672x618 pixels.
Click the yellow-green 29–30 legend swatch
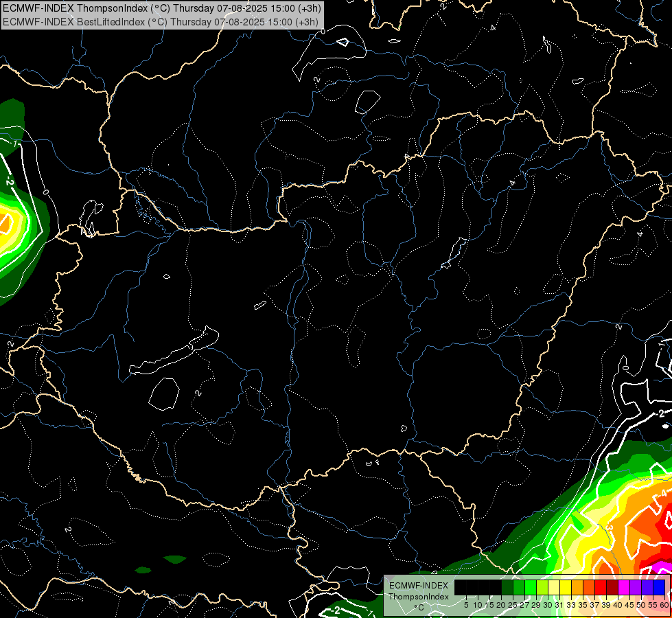tap(542, 588)
